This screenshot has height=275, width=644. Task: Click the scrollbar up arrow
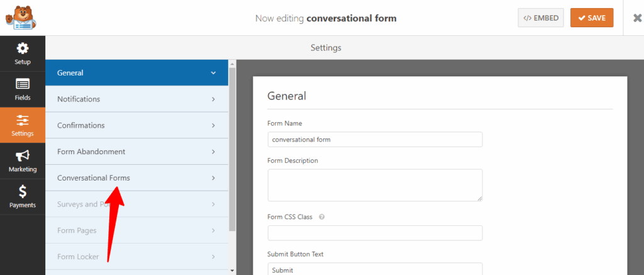232,64
